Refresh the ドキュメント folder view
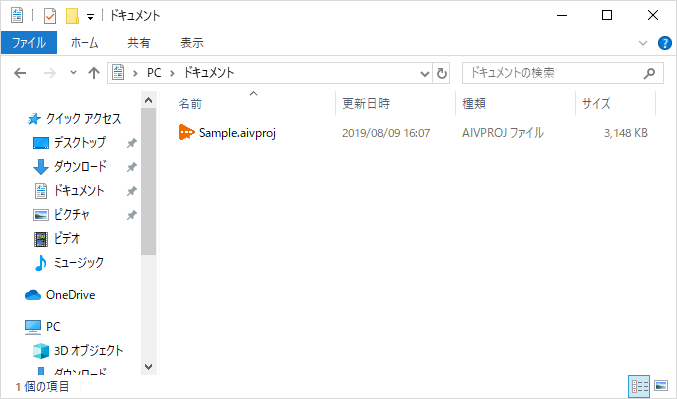The height and width of the screenshot is (399, 677). pyautogui.click(x=441, y=73)
